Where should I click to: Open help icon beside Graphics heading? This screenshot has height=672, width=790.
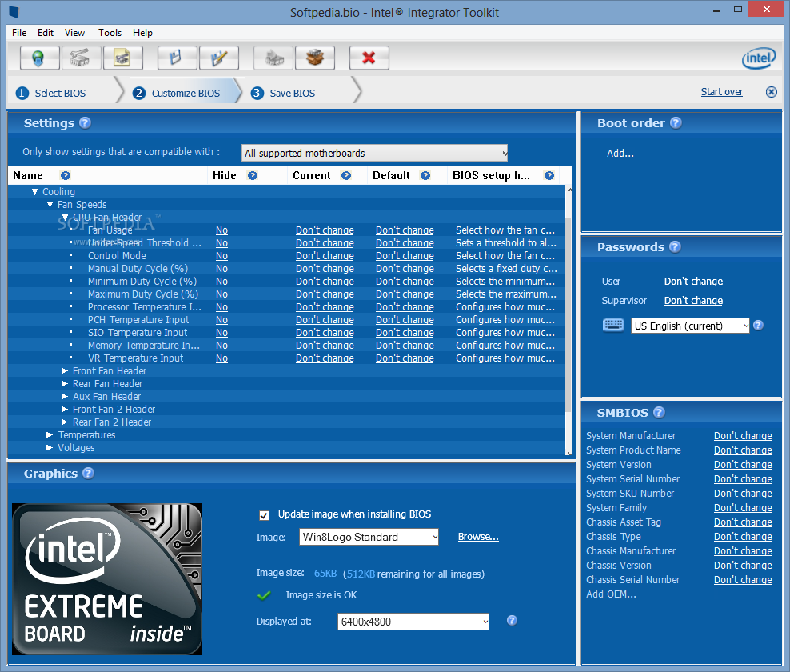coord(88,473)
